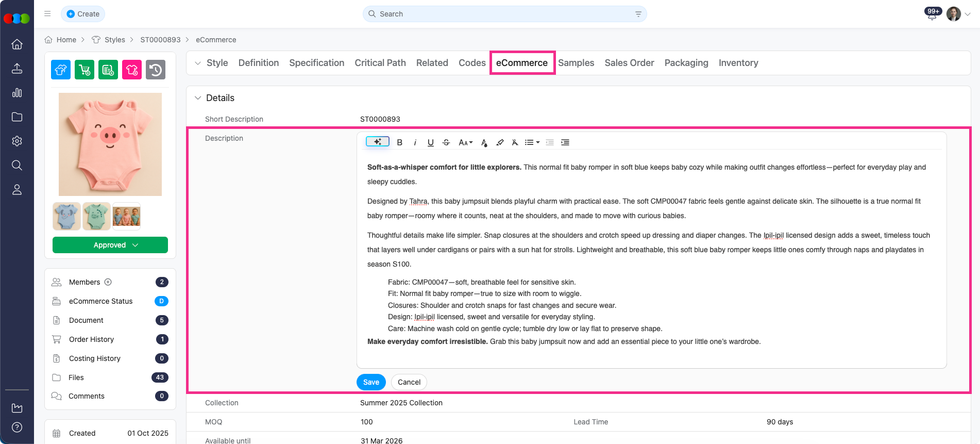The height and width of the screenshot is (444, 980).
Task: Toggle italic formatting in the editor
Action: click(415, 142)
